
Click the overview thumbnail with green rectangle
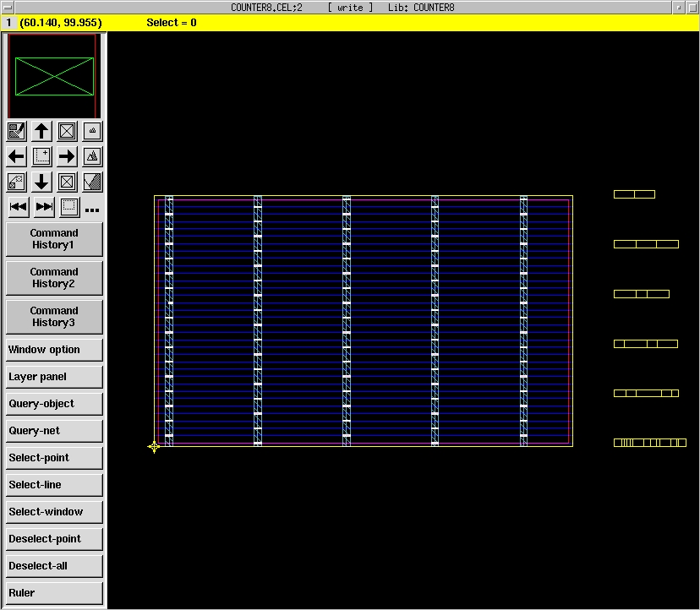(54, 76)
